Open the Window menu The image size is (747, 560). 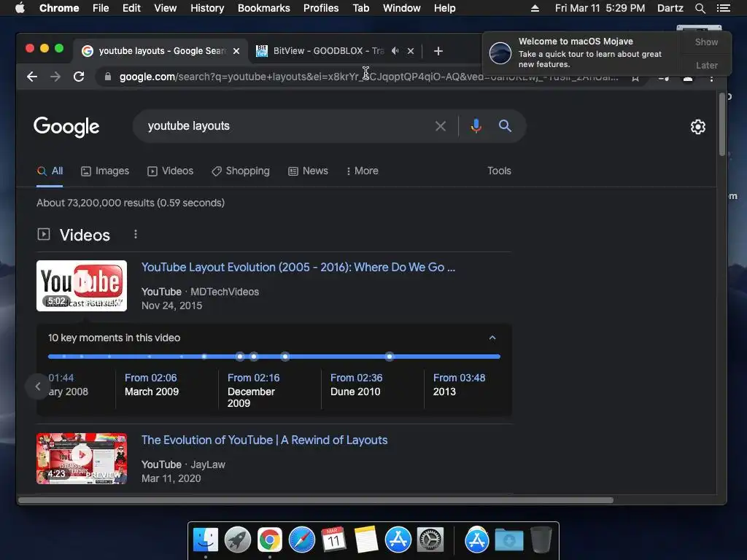click(402, 8)
